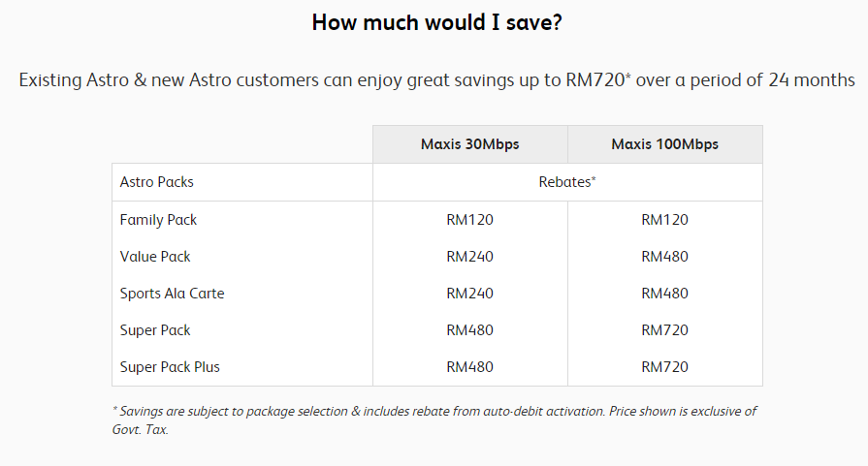The image size is (868, 466).
Task: Click Sports Ala Carte's RM240 rebate value
Action: (x=470, y=294)
